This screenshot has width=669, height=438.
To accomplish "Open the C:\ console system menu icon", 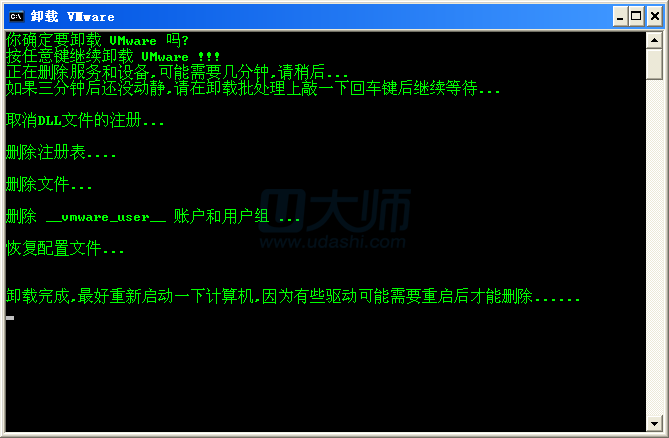I will (17, 17).
